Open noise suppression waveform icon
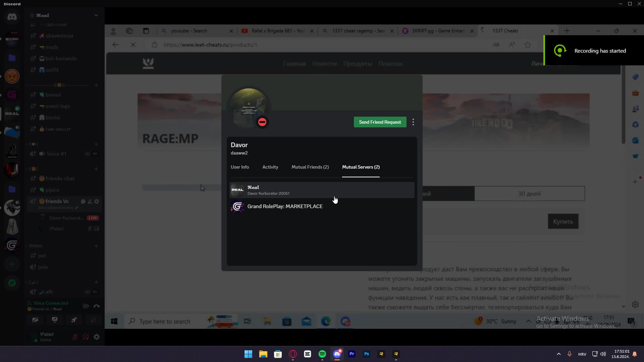 point(86,306)
